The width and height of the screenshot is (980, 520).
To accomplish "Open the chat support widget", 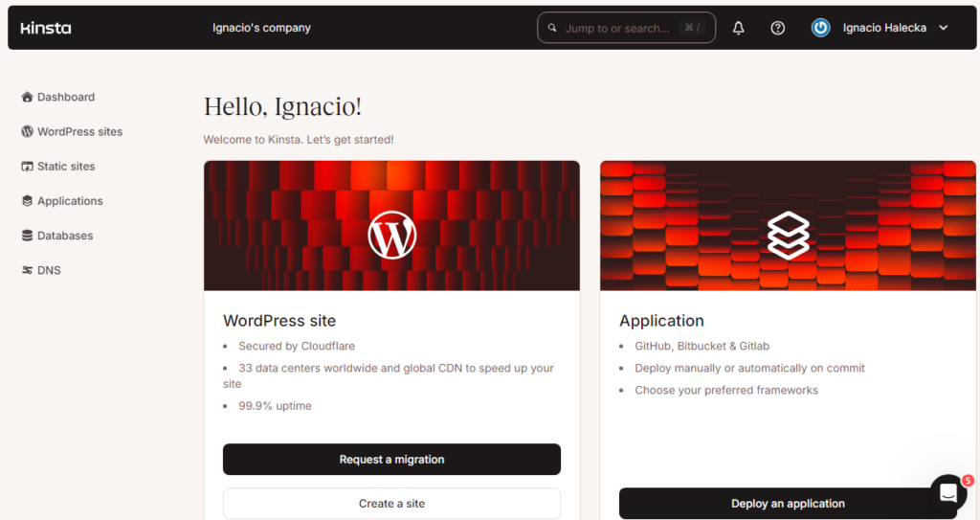I will [x=948, y=494].
